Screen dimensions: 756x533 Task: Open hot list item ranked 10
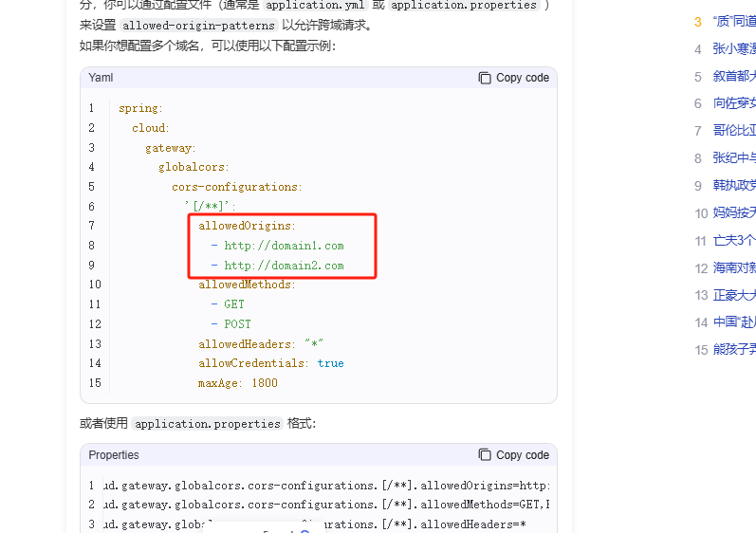coord(734,213)
